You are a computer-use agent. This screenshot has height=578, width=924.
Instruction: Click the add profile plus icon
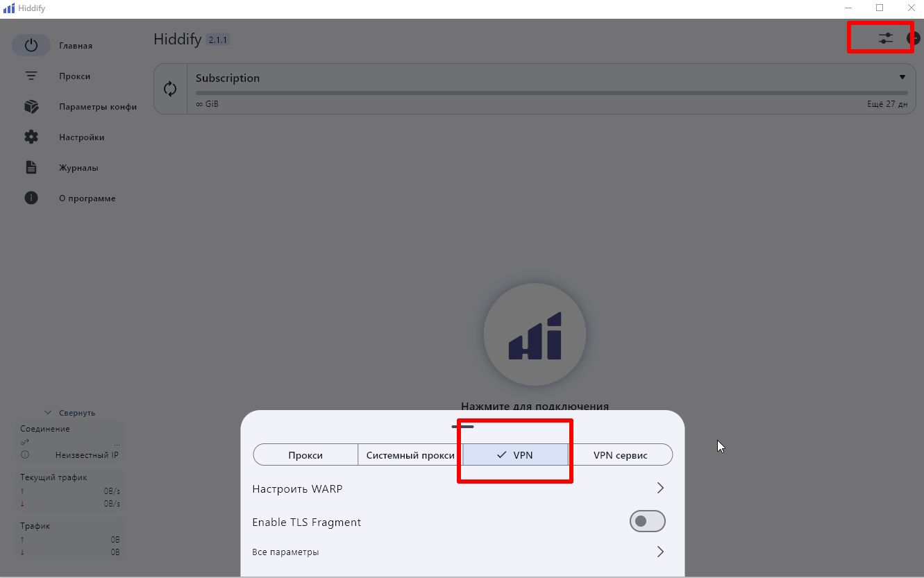(915, 38)
